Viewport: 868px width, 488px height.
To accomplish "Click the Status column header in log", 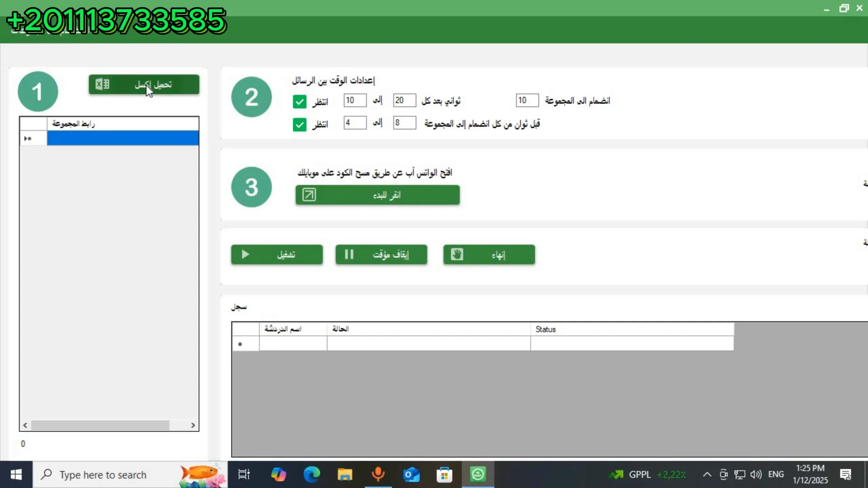I will coord(632,329).
